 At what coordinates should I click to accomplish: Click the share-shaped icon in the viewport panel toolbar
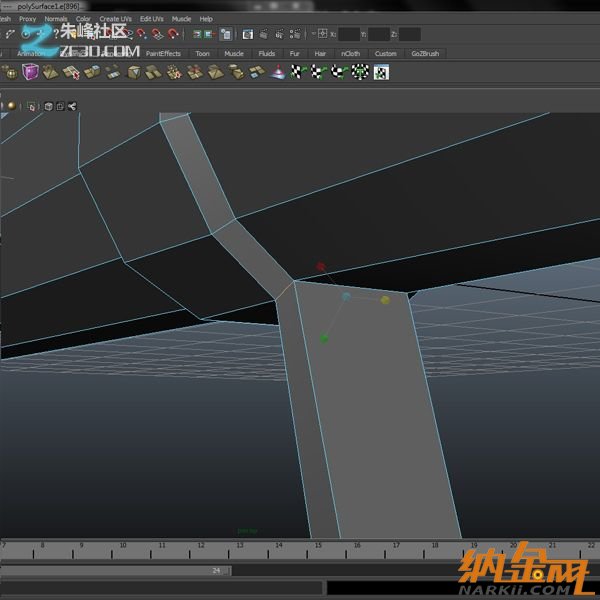click(x=72, y=106)
